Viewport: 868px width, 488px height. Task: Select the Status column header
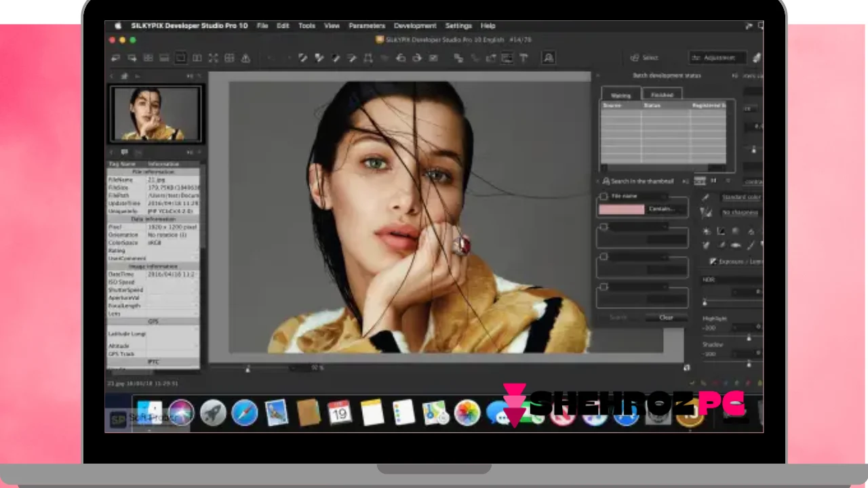click(x=666, y=106)
